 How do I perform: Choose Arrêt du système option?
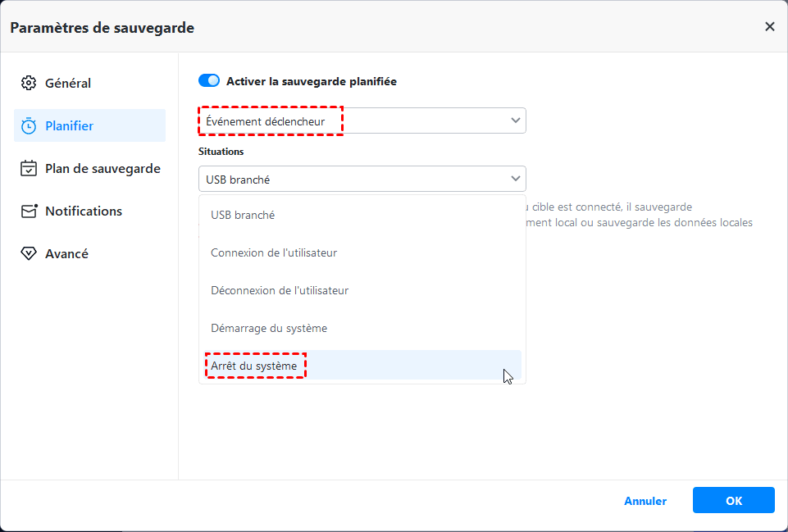pyautogui.click(x=254, y=366)
